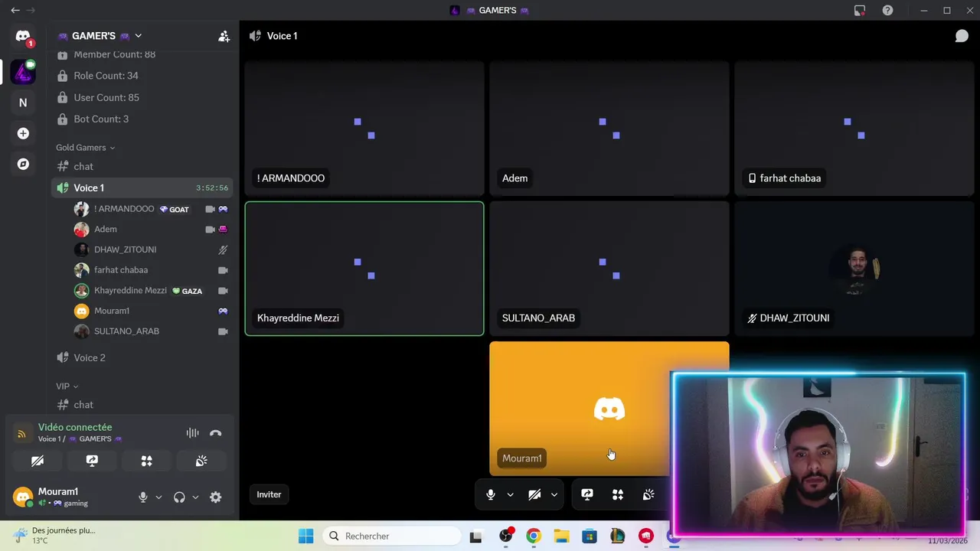Open Google Chrome from the taskbar
Viewport: 980px width, 551px height.
(x=534, y=536)
